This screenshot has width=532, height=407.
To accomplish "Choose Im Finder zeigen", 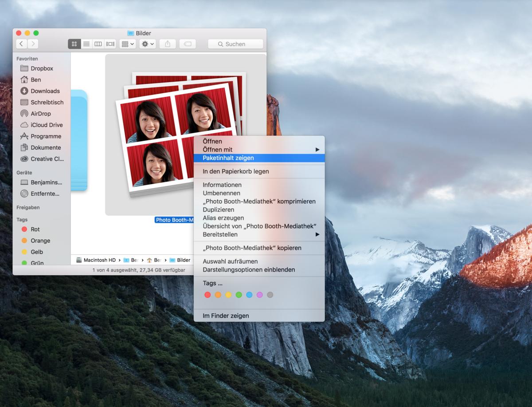I will point(259,316).
